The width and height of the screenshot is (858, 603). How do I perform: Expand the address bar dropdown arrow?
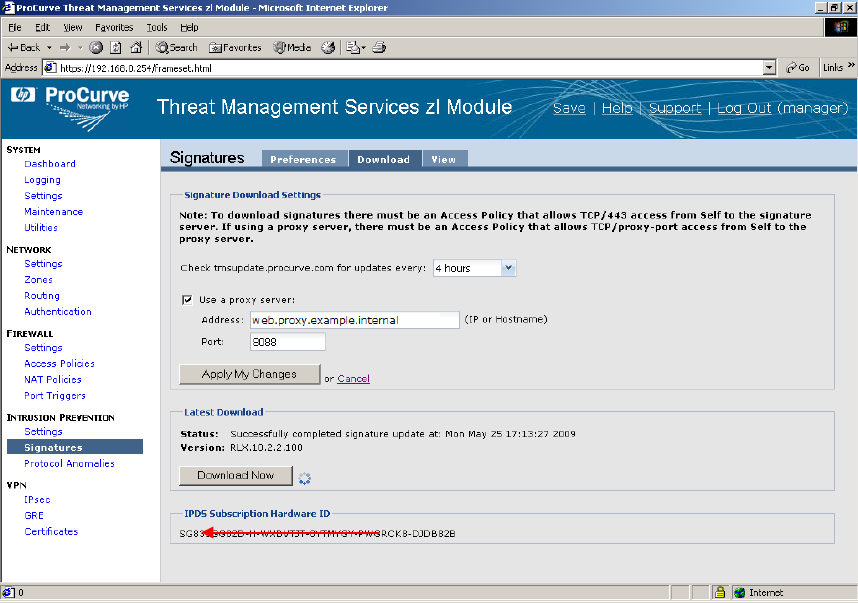[x=769, y=68]
